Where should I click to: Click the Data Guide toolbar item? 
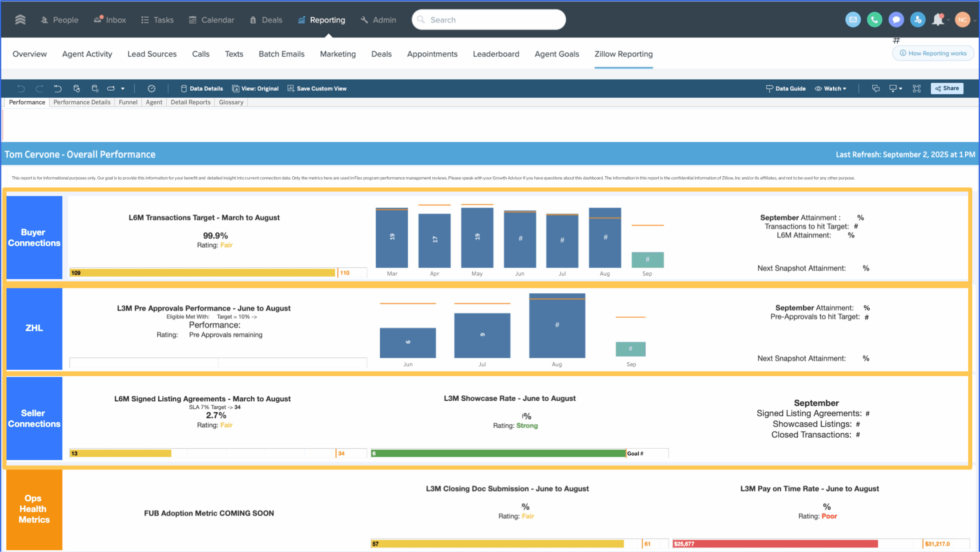click(786, 88)
